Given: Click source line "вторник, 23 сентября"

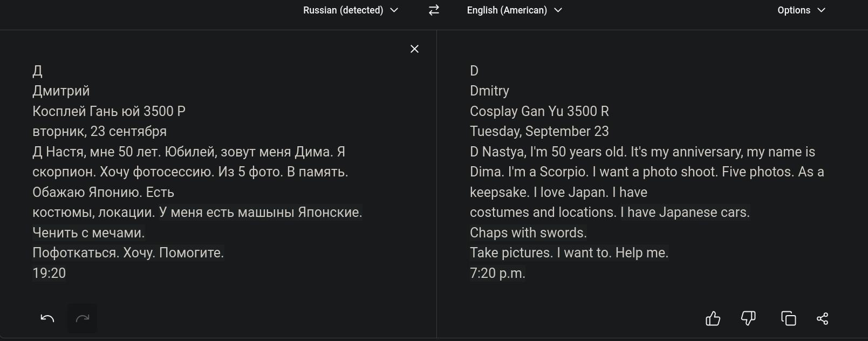Looking at the screenshot, I should 99,132.
